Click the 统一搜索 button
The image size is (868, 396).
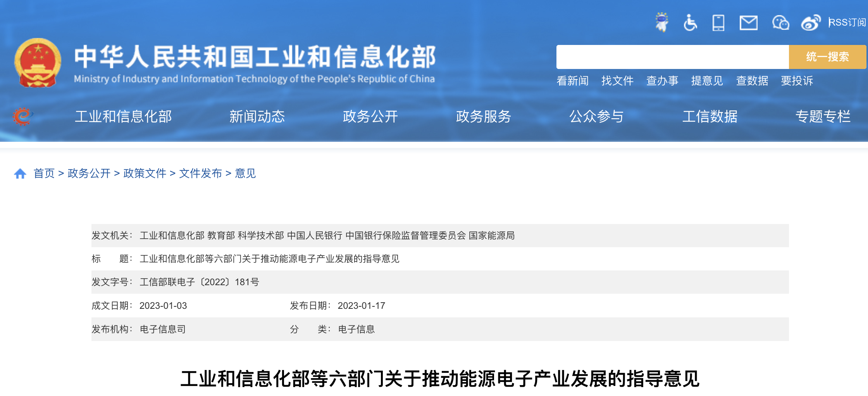[x=827, y=57]
